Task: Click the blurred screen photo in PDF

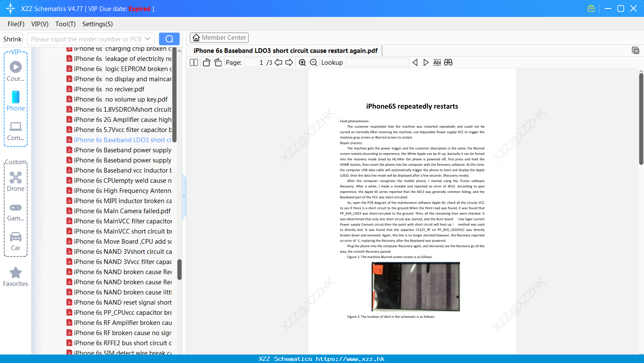Action: tap(416, 286)
